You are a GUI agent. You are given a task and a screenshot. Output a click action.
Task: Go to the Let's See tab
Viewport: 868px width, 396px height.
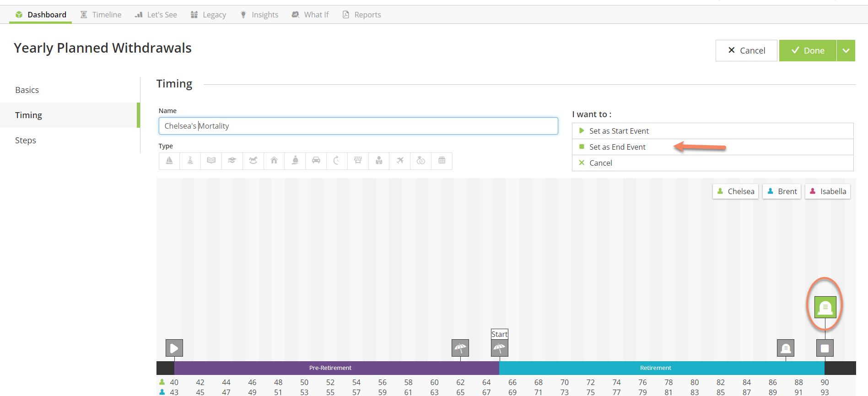point(156,15)
